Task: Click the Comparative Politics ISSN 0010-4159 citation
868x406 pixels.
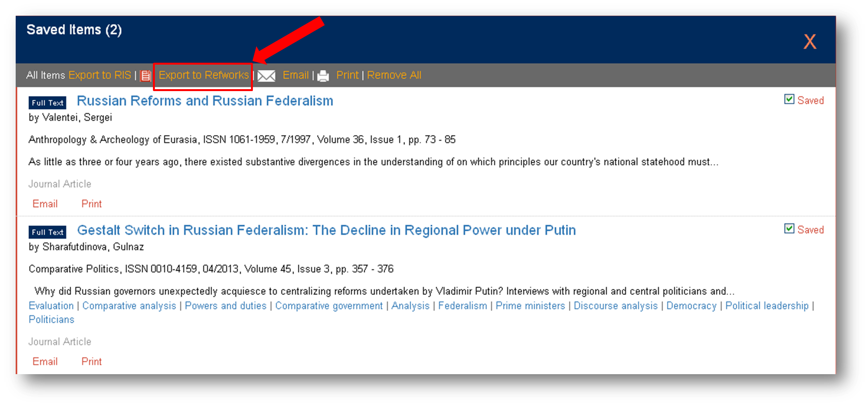Action: pos(211,269)
